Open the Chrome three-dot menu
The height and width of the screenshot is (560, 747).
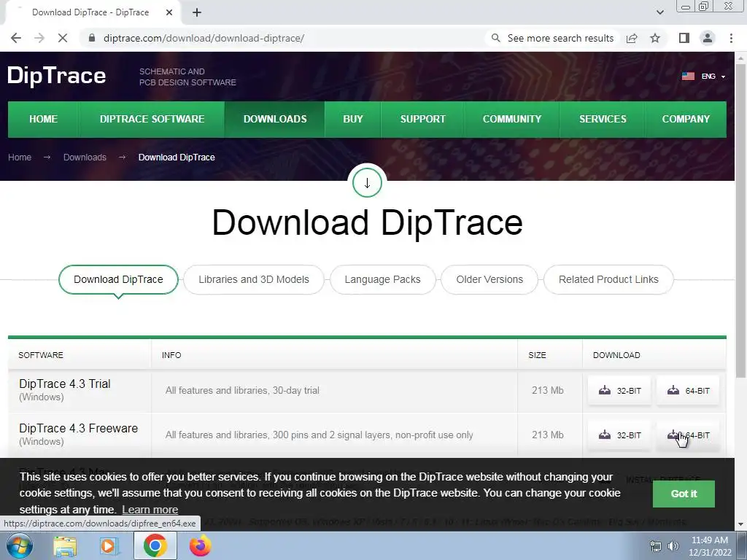[x=731, y=38]
